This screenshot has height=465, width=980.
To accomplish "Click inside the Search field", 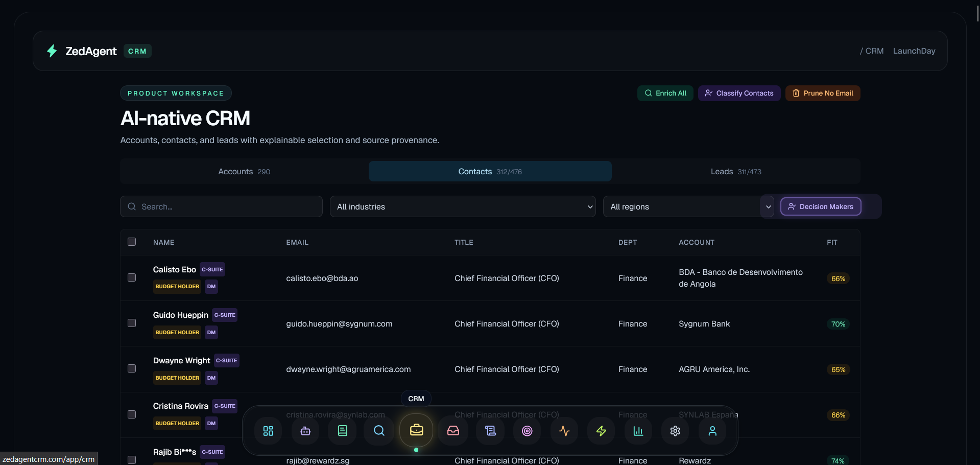I will (221, 206).
